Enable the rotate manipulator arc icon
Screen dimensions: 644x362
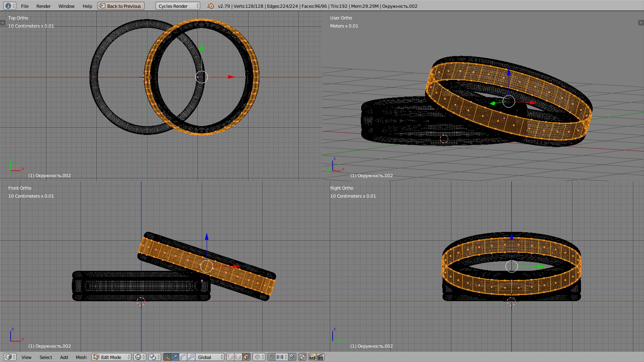click(183, 357)
